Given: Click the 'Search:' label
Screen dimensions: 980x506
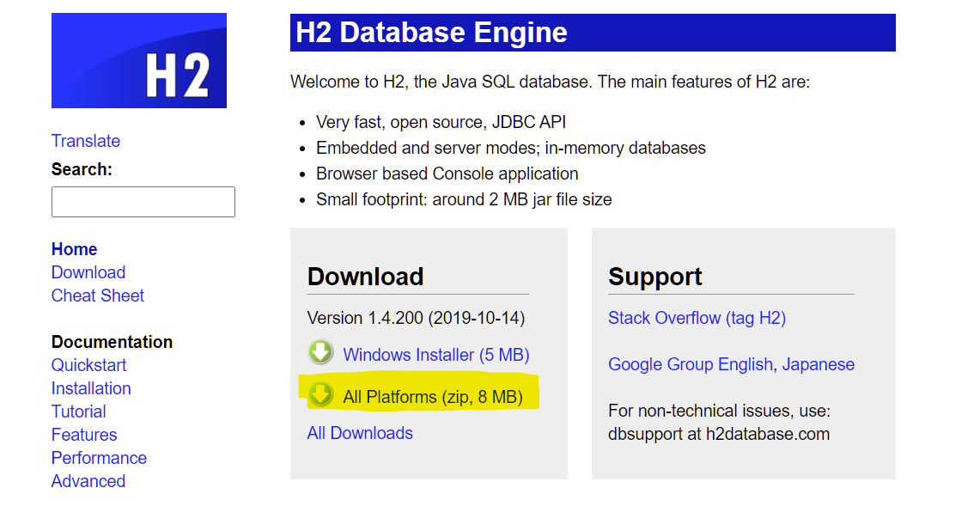Looking at the screenshot, I should [82, 169].
